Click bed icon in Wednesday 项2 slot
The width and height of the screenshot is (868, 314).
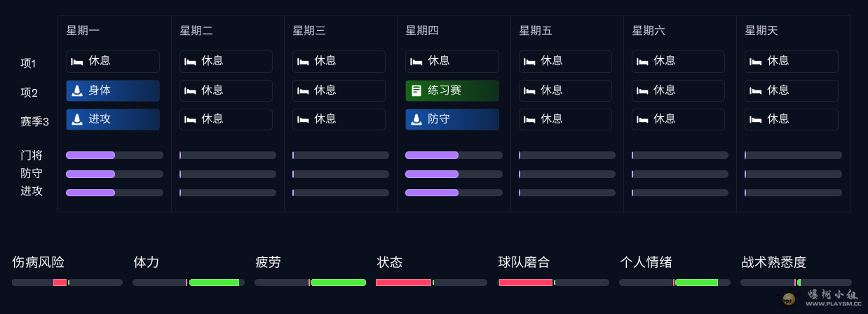point(303,90)
